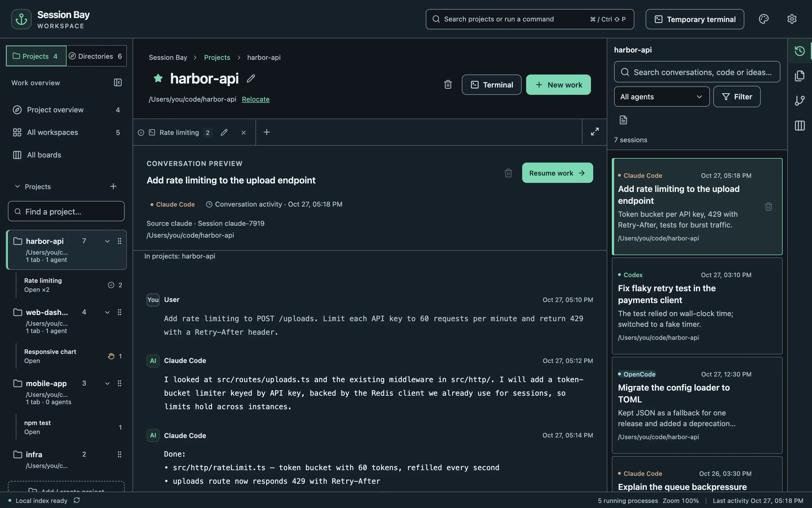Close the Rate limiting tab
812x508 pixels.
[244, 133]
